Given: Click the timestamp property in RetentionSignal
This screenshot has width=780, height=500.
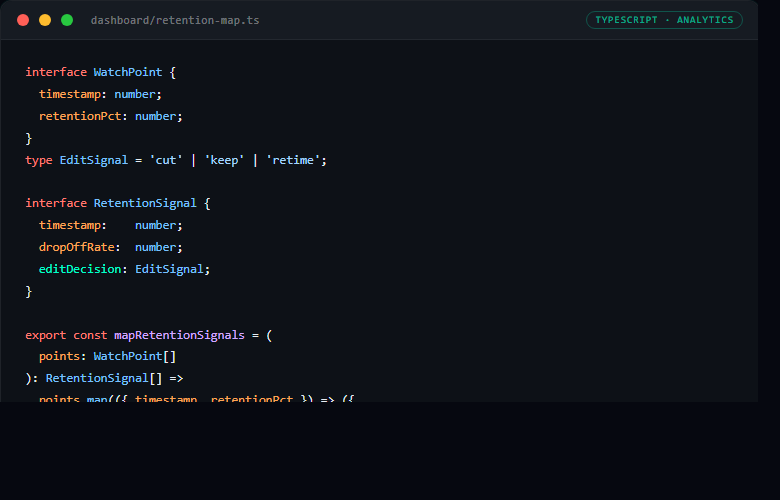Looking at the screenshot, I should (x=70, y=225).
